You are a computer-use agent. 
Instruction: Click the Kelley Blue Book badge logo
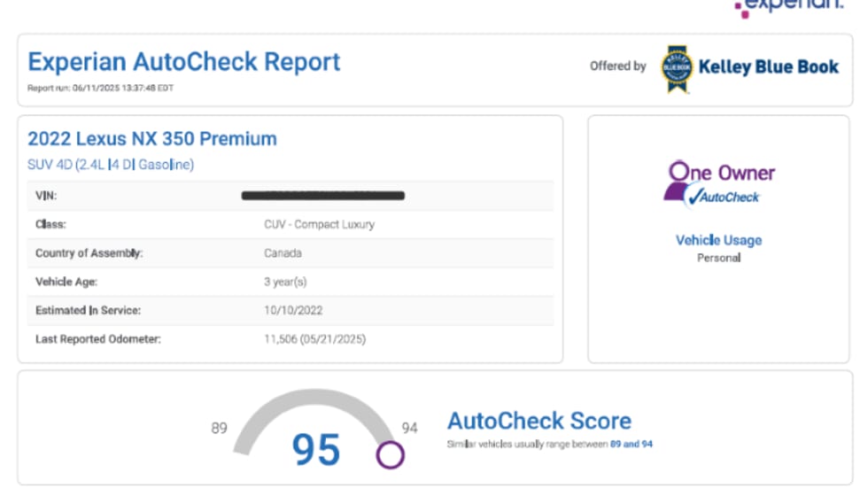click(677, 69)
